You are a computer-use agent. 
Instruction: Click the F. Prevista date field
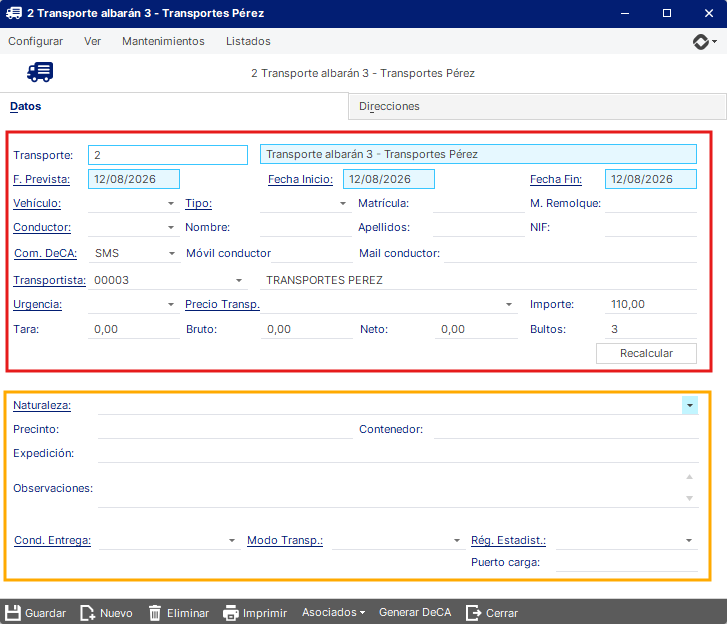tap(134, 179)
